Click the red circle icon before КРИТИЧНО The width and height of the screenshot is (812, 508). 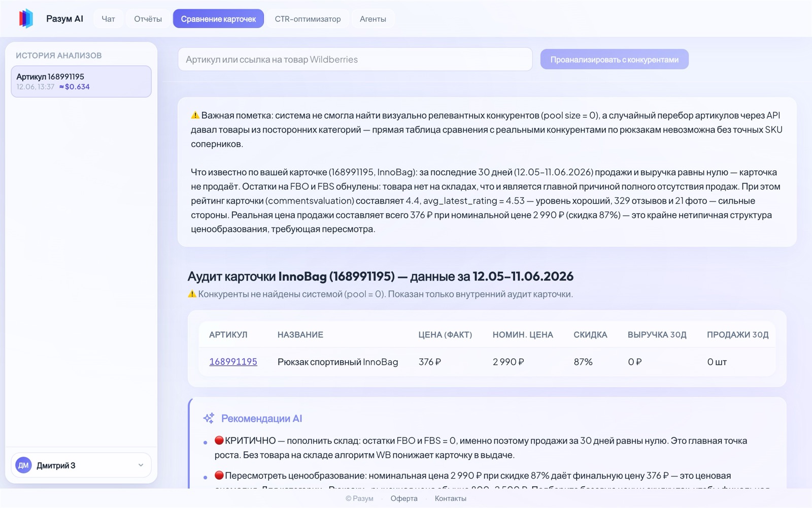pyautogui.click(x=219, y=440)
